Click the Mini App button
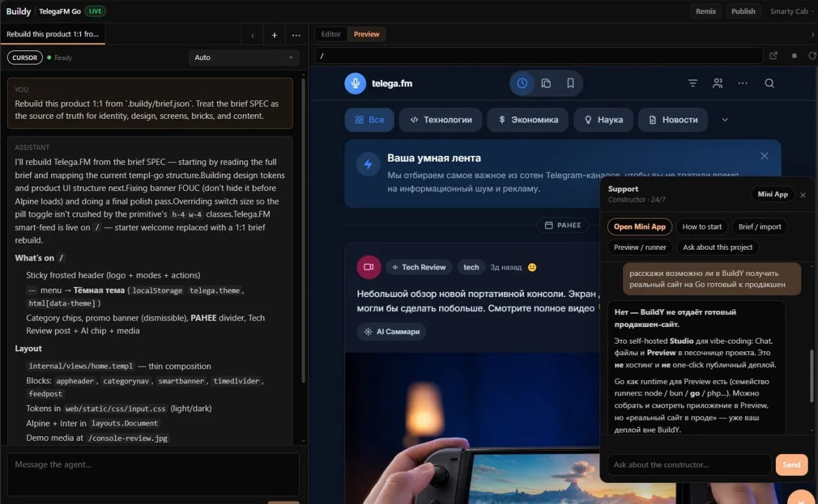The image size is (818, 504). click(x=773, y=194)
